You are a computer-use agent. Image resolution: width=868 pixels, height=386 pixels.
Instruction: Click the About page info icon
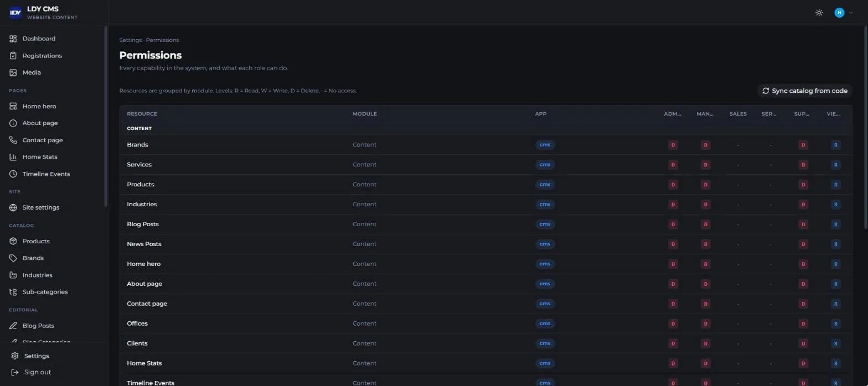click(13, 123)
